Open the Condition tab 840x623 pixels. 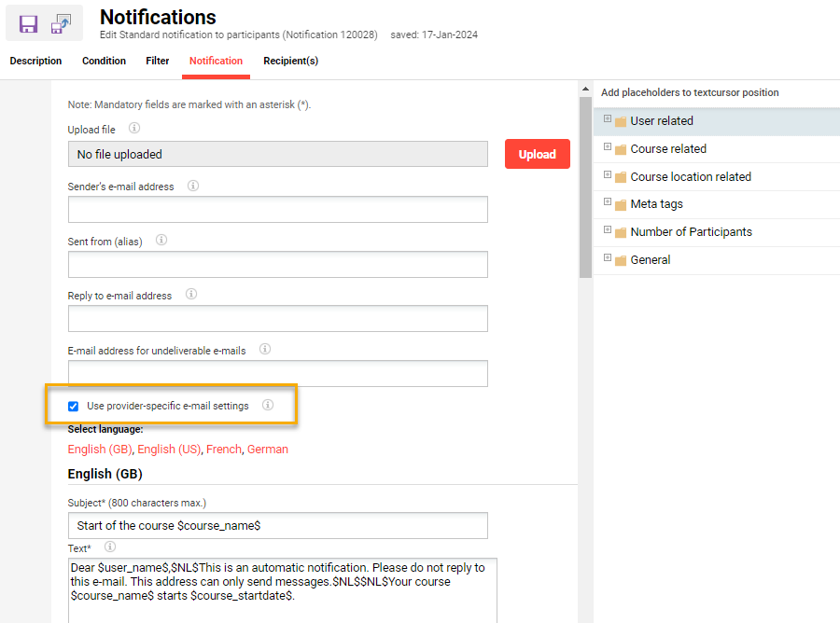click(104, 62)
